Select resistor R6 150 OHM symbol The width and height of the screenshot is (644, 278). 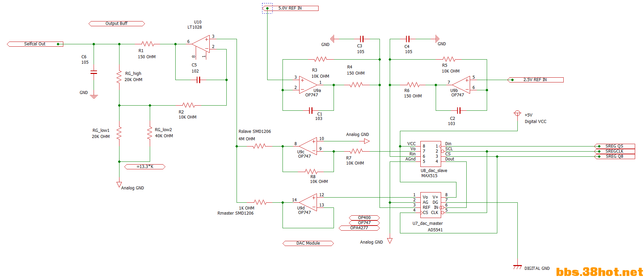[413, 85]
